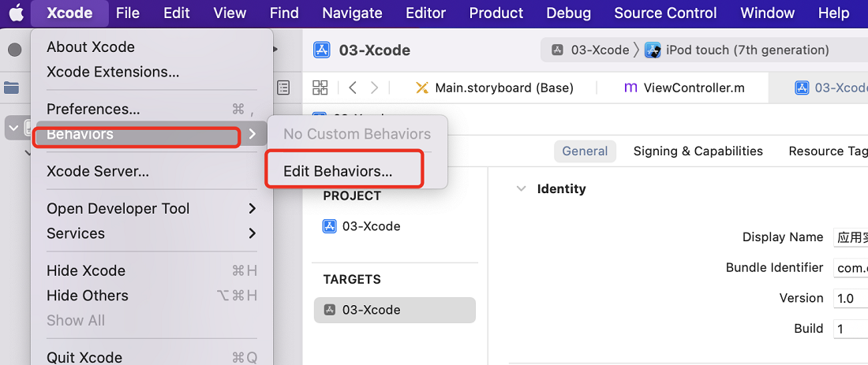Select 03-Xcode under TARGETS
868x365 pixels.
click(395, 311)
